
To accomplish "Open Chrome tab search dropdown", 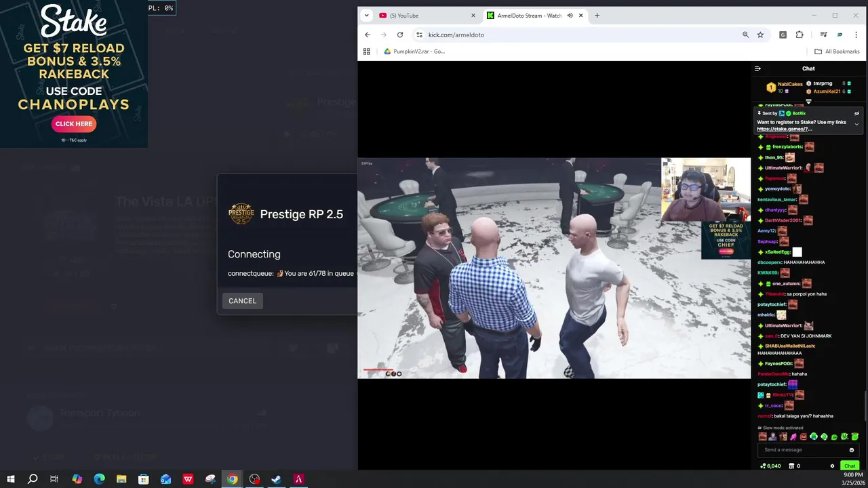I will coord(366,16).
